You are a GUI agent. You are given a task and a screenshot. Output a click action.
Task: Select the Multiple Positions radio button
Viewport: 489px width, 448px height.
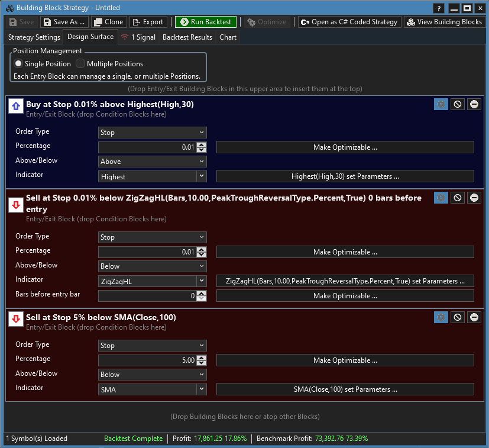(x=80, y=64)
